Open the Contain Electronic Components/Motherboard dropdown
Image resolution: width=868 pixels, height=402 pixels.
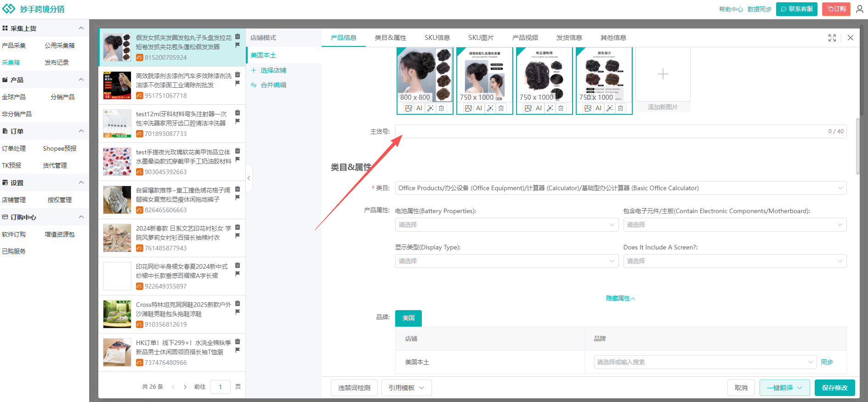point(735,225)
